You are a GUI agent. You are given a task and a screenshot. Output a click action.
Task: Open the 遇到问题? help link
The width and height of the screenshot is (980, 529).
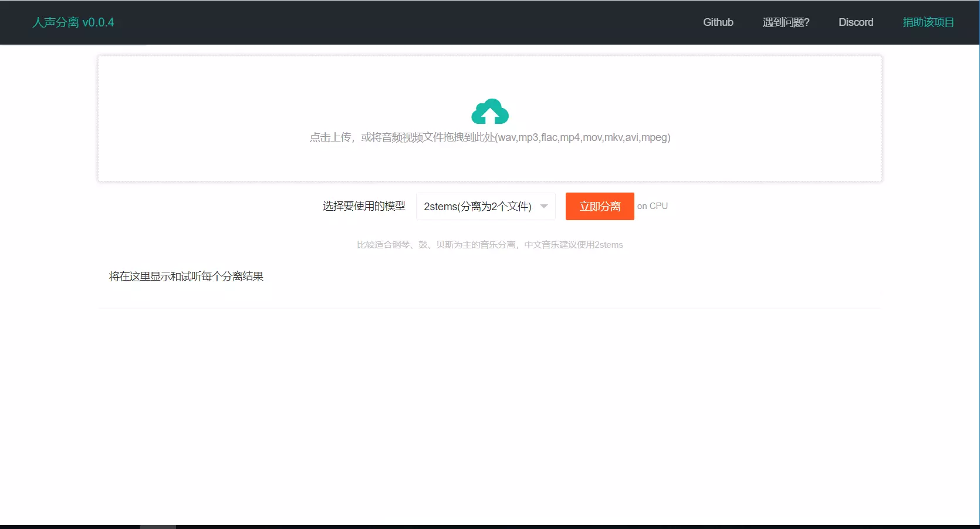[786, 22]
